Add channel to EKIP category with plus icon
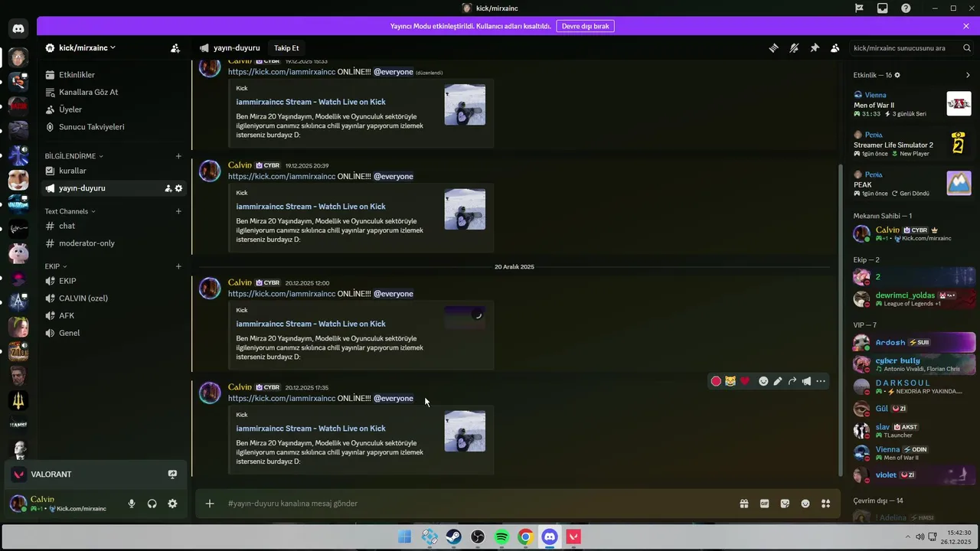This screenshot has height=551, width=980. click(178, 266)
